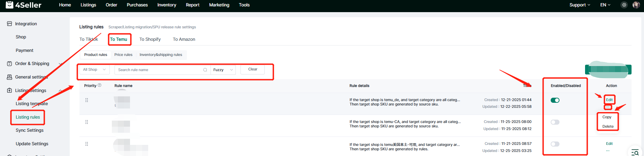The width and height of the screenshot is (644, 156).
Task: Enable the temu-CA rule toggle
Action: click(x=555, y=122)
